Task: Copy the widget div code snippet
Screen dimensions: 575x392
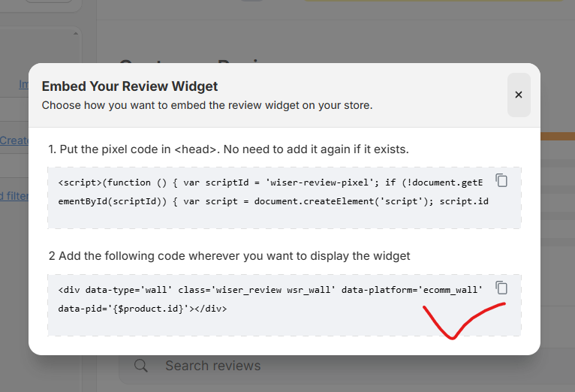Action: 501,288
